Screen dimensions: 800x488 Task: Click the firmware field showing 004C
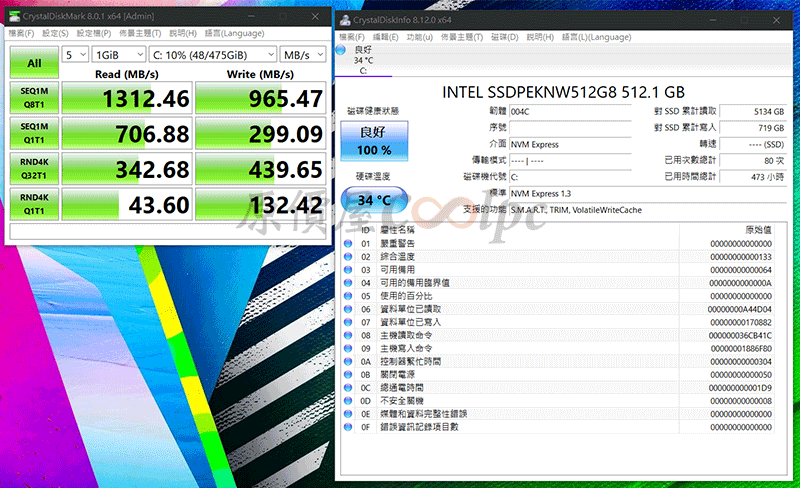coord(570,112)
